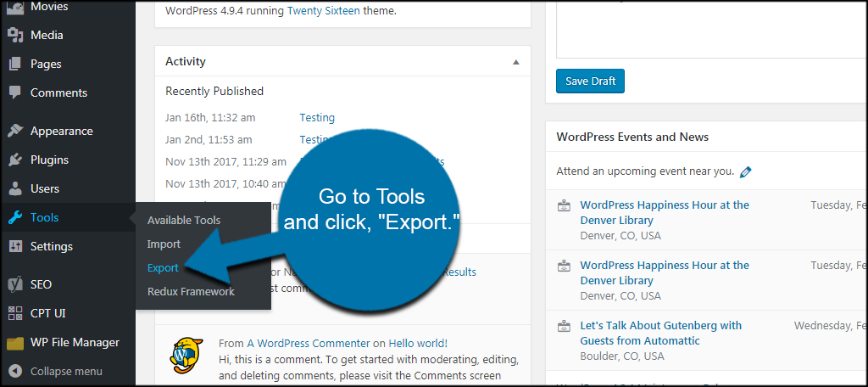Open the Users menu
The image size is (868, 387).
point(45,188)
